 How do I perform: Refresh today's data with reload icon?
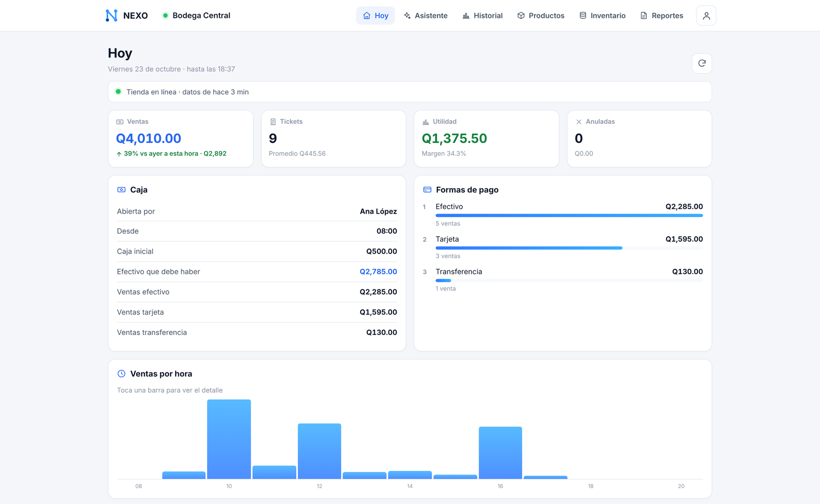[x=702, y=63]
